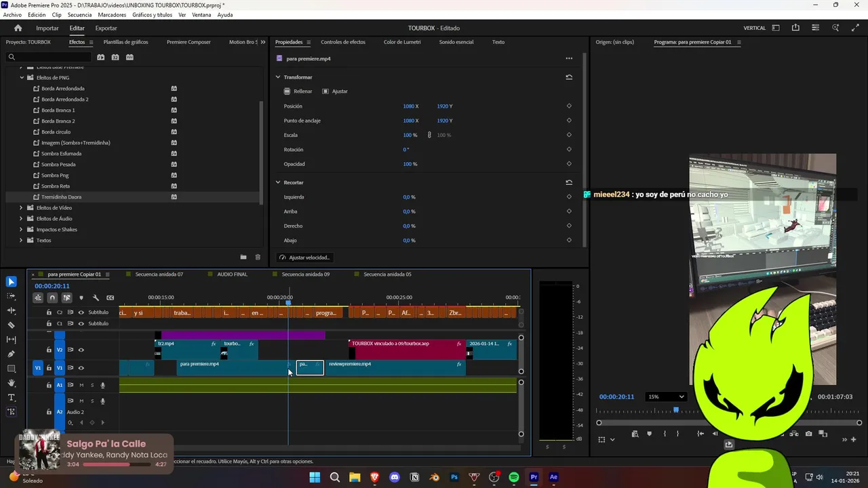Expand Efeitos de Áudio folder
The image size is (868, 488).
[x=21, y=218]
